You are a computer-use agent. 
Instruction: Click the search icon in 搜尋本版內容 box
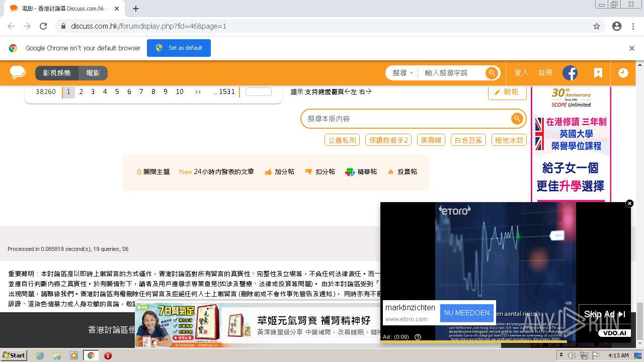517,119
